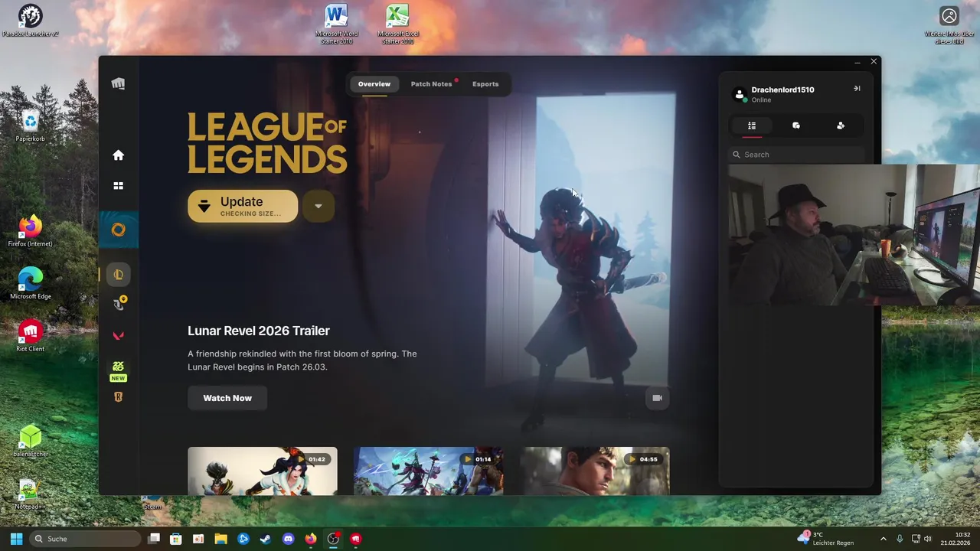The height and width of the screenshot is (551, 980).
Task: Open Steam from the taskbar
Action: pyautogui.click(x=265, y=539)
